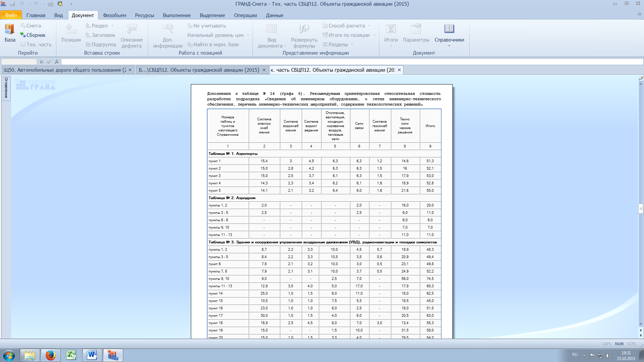Click the Сборник icon button
The height and width of the screenshot is (362, 644).
[x=23, y=35]
